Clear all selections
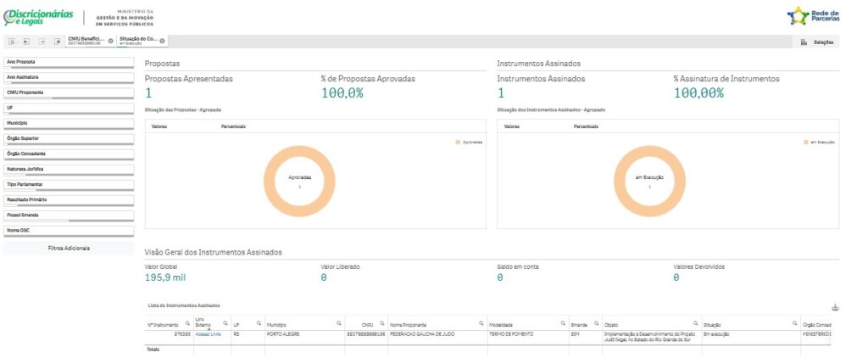Viewport: 868px width, 358px height. click(57, 42)
